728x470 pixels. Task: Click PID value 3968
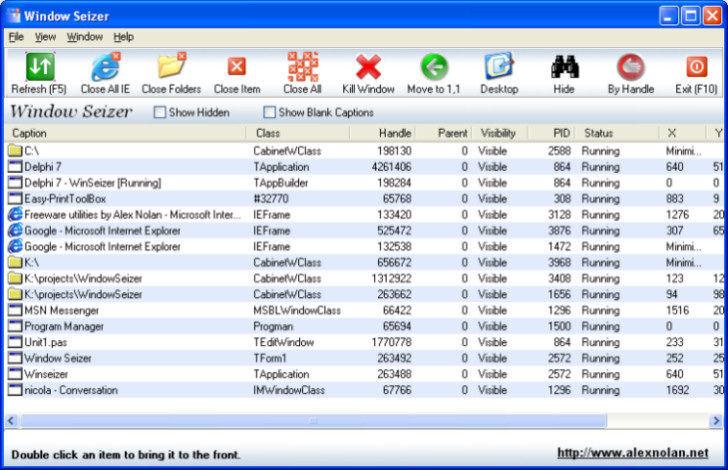tap(559, 262)
